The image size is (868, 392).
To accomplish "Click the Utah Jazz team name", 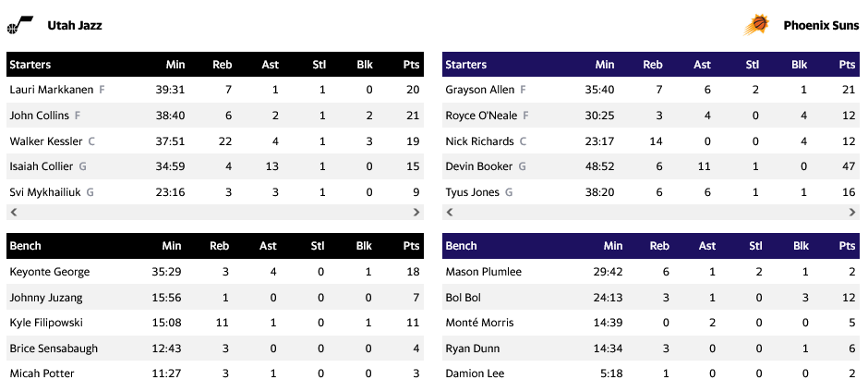I will click(x=75, y=25).
